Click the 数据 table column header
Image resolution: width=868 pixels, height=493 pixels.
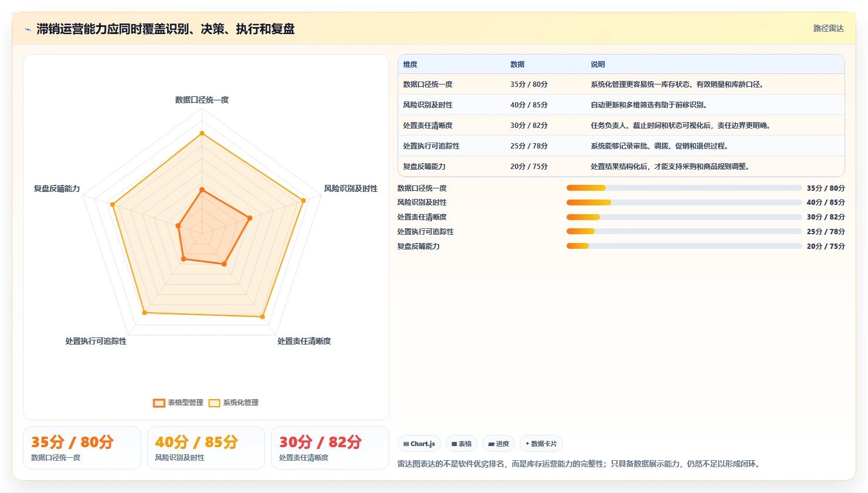pos(517,65)
